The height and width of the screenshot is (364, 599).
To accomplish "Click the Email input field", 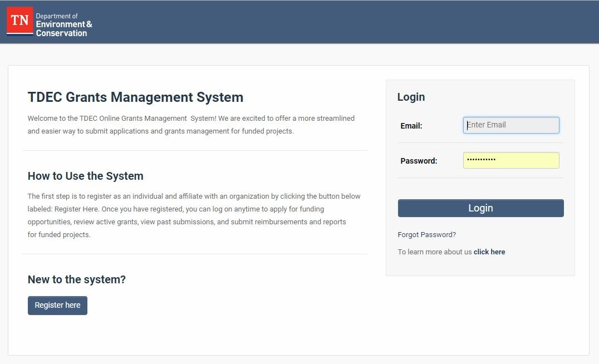I will (x=510, y=125).
